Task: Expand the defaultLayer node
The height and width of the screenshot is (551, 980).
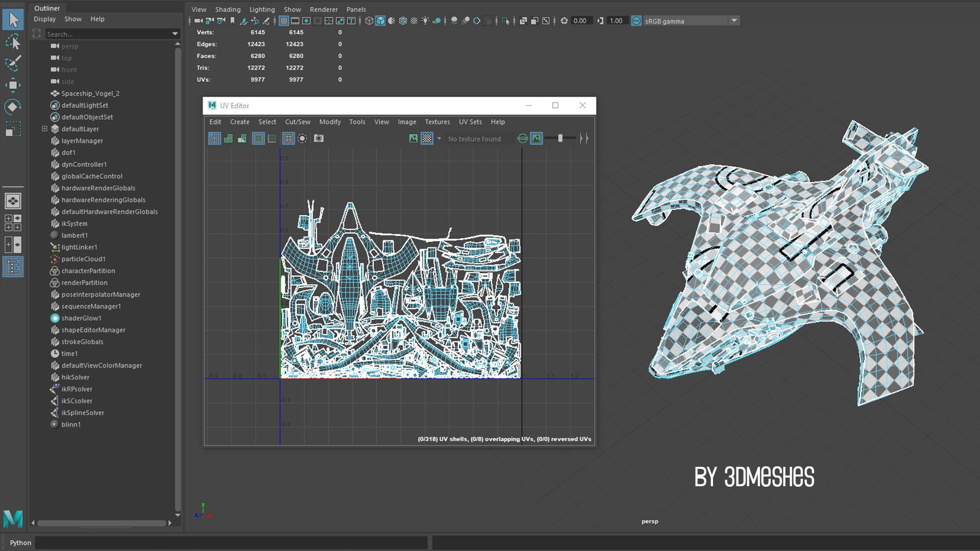Action: pyautogui.click(x=44, y=129)
